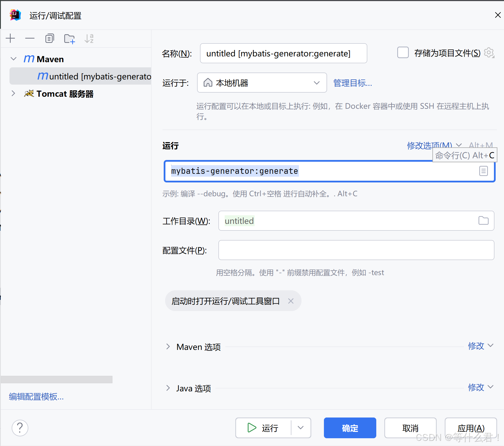Open the expanded command line editor icon

click(x=483, y=171)
